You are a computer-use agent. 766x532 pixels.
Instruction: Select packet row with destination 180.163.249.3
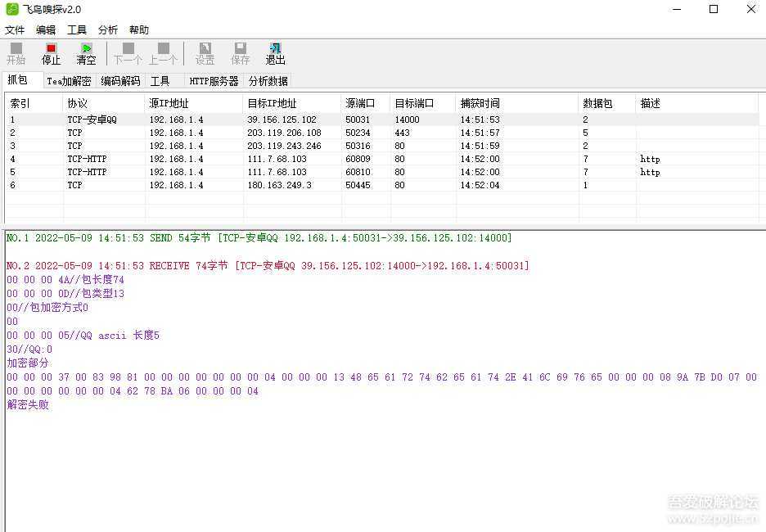pyautogui.click(x=279, y=185)
